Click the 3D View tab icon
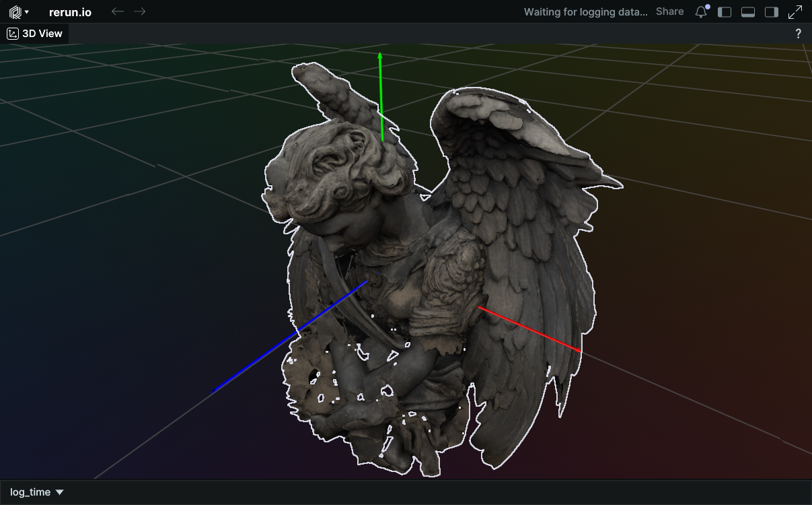This screenshot has height=505, width=812. point(13,34)
